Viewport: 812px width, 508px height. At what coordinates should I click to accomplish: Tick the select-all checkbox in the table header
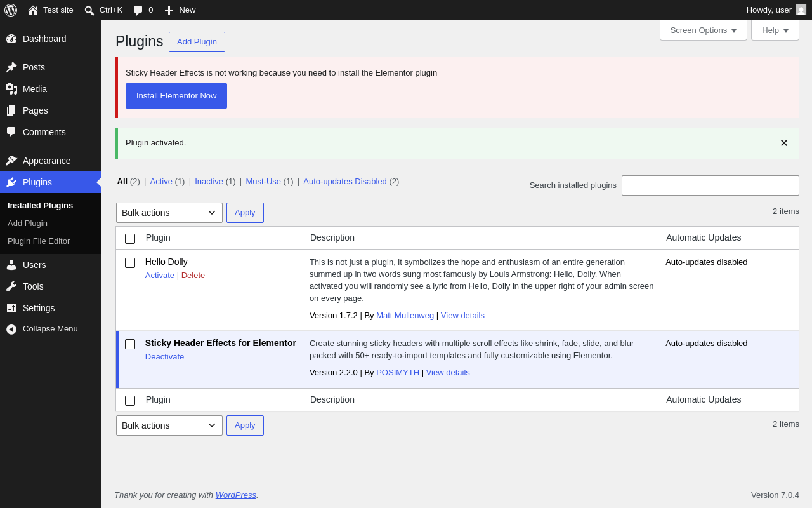point(130,239)
